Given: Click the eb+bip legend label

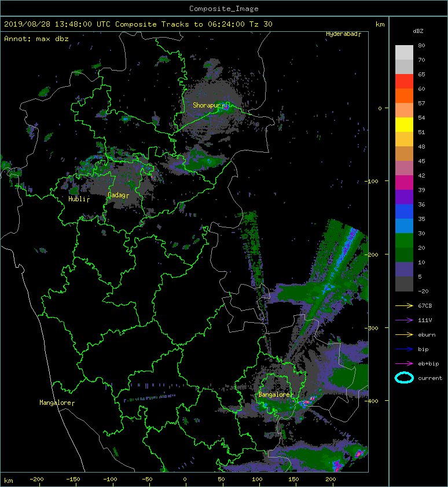Looking at the screenshot, I should point(428,364).
